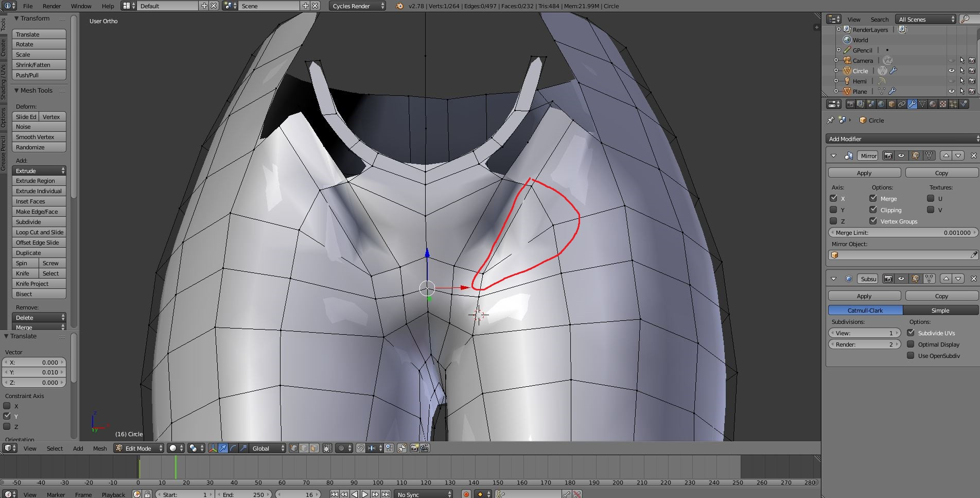980x498 pixels.
Task: Open the Render Layers properties tab
Action: click(x=861, y=104)
